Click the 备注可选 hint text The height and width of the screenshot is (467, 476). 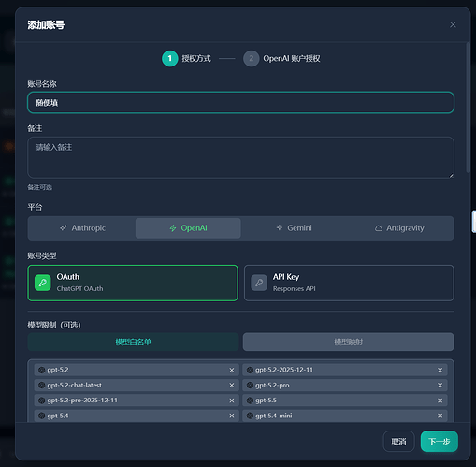pyautogui.click(x=40, y=187)
